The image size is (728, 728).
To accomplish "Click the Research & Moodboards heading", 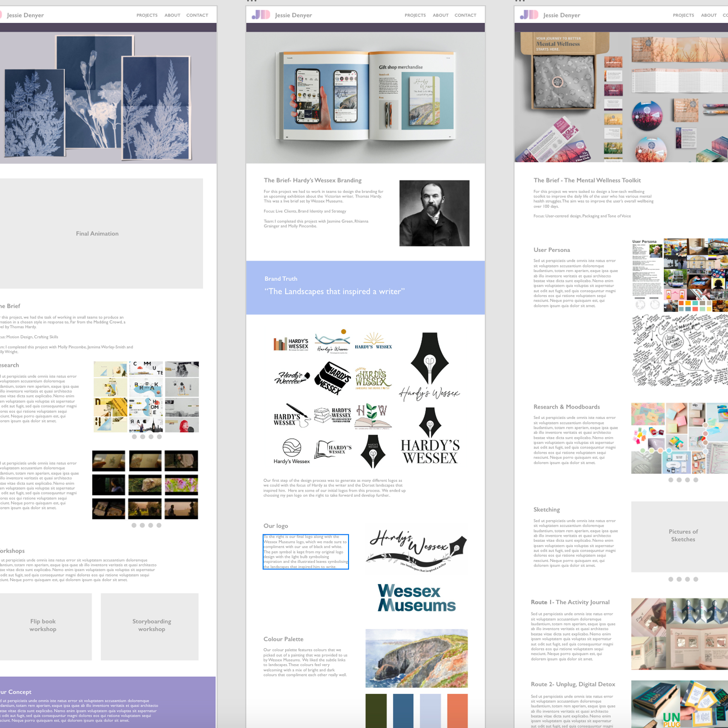I will pyautogui.click(x=567, y=407).
